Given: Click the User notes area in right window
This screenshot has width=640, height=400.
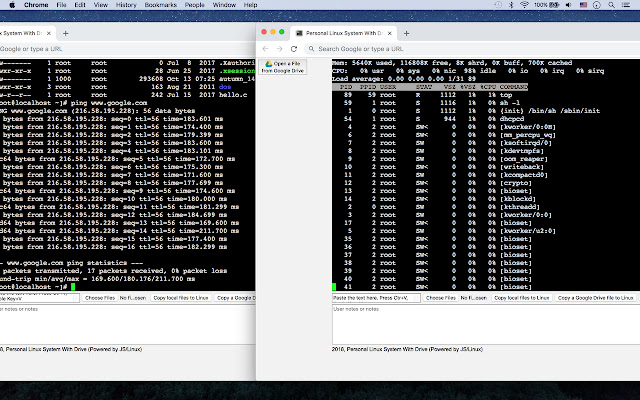Looking at the screenshot, I should 486,324.
